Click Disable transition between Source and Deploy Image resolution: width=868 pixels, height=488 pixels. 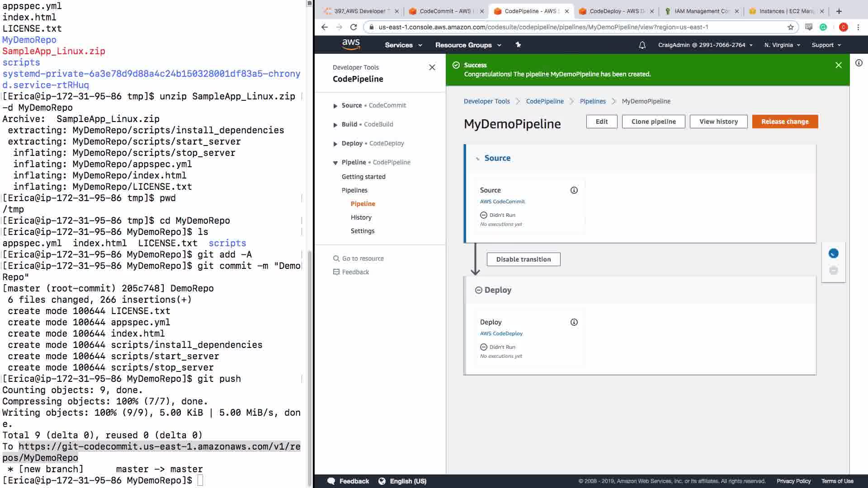(523, 259)
